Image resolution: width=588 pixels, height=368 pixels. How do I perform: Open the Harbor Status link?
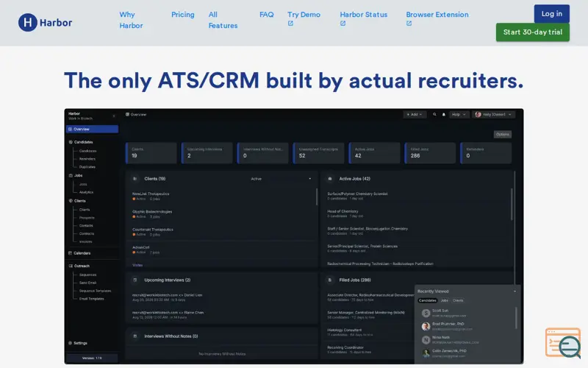363,15
